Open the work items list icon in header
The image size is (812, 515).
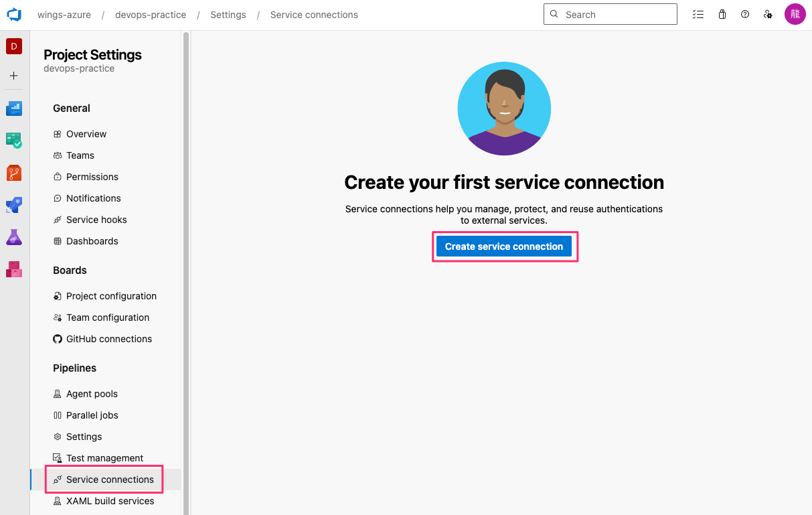point(698,14)
